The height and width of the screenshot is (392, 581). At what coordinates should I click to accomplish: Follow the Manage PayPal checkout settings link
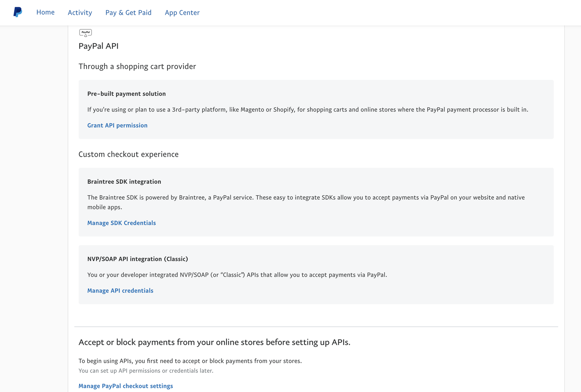coord(126,386)
